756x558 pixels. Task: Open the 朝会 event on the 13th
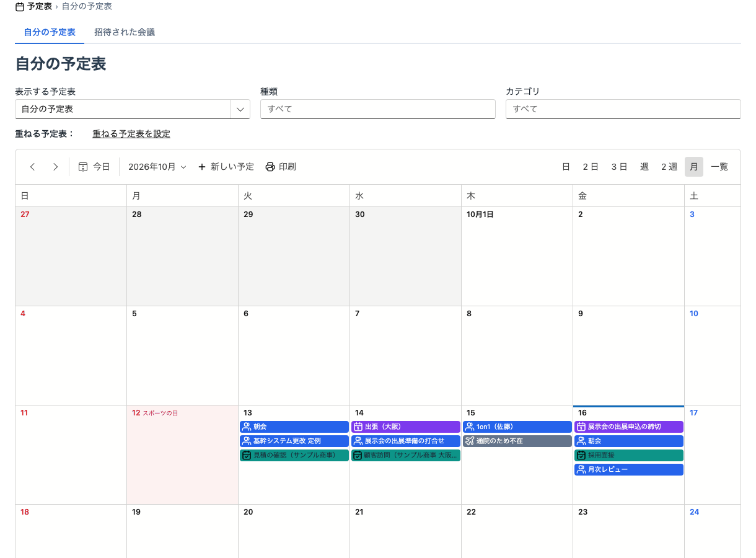[294, 427]
